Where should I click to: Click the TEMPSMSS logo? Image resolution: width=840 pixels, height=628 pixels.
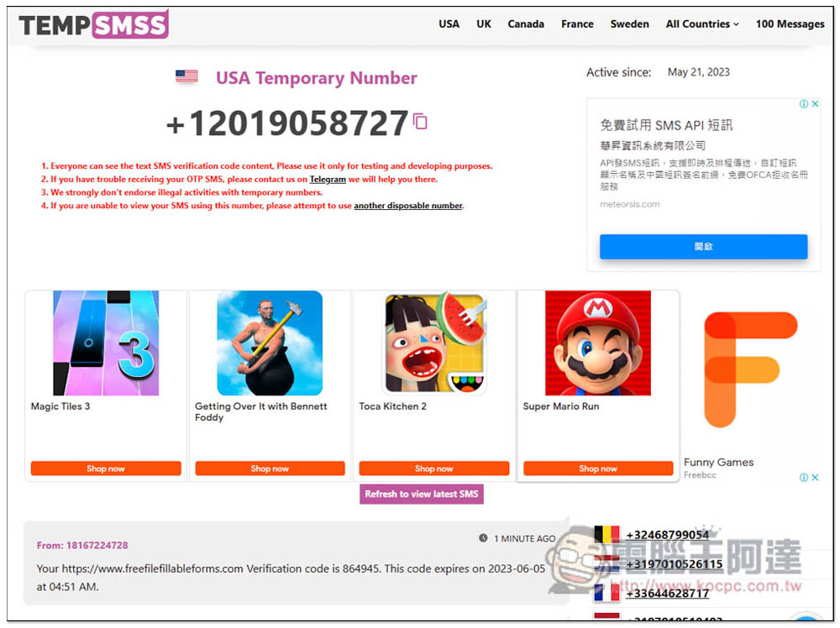(x=94, y=24)
